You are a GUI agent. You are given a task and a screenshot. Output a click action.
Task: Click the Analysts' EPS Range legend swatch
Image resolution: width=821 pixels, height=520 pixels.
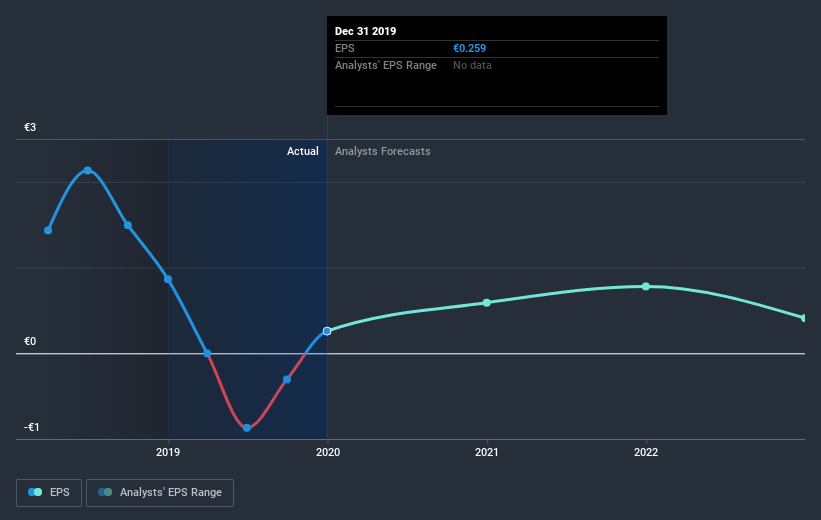click(105, 492)
